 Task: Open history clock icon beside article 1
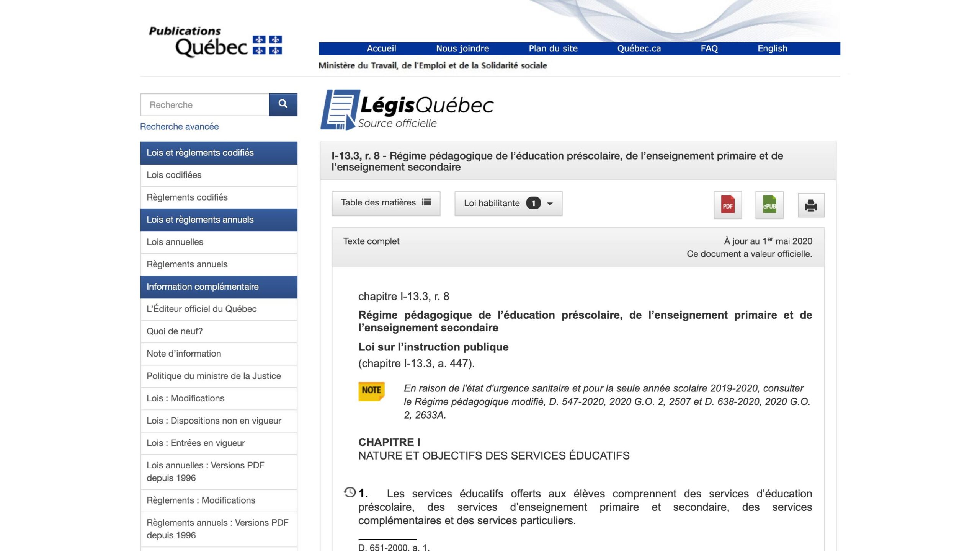[350, 492]
